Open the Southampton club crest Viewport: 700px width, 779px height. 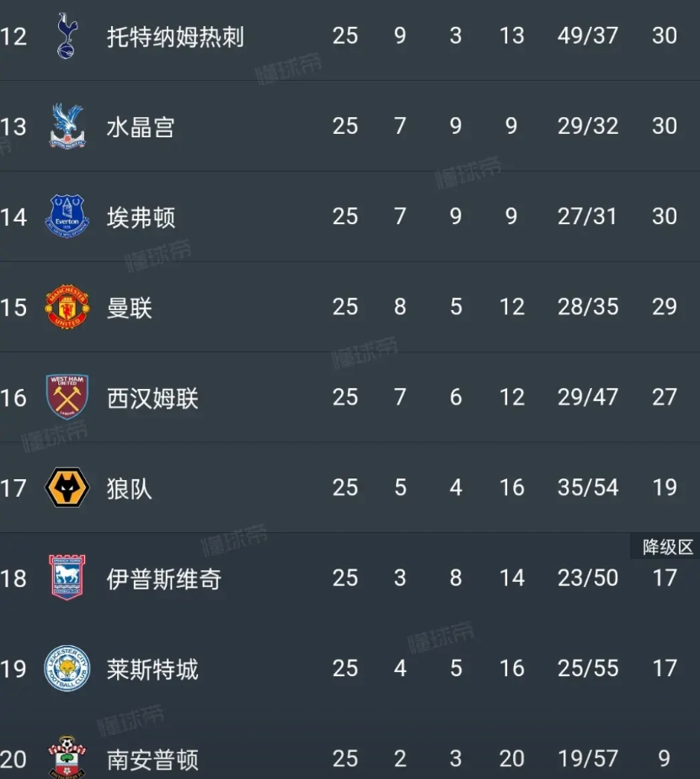tap(67, 757)
